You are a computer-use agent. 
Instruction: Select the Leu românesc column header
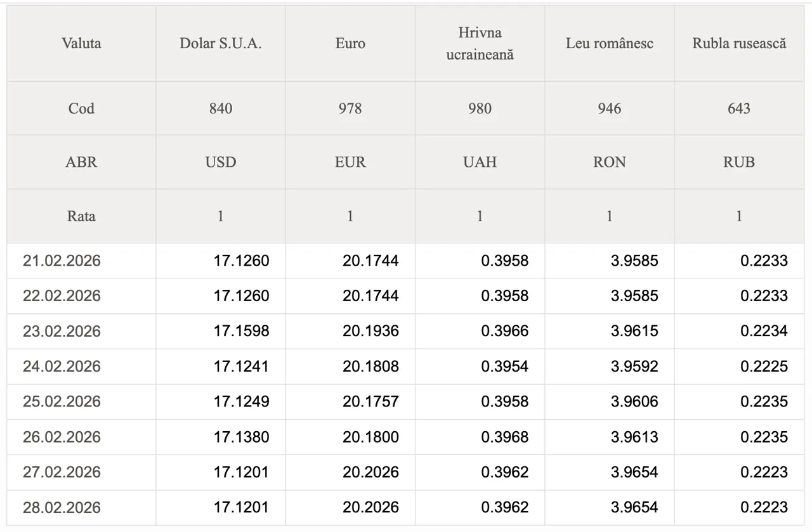pos(609,44)
